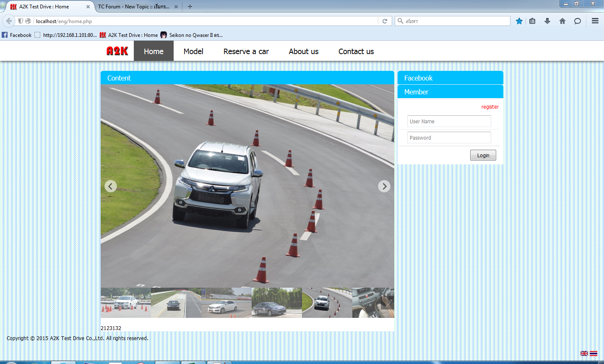The image size is (604, 364).
Task: Open Seikon no Qwaser II bookmark
Action: [x=191, y=35]
